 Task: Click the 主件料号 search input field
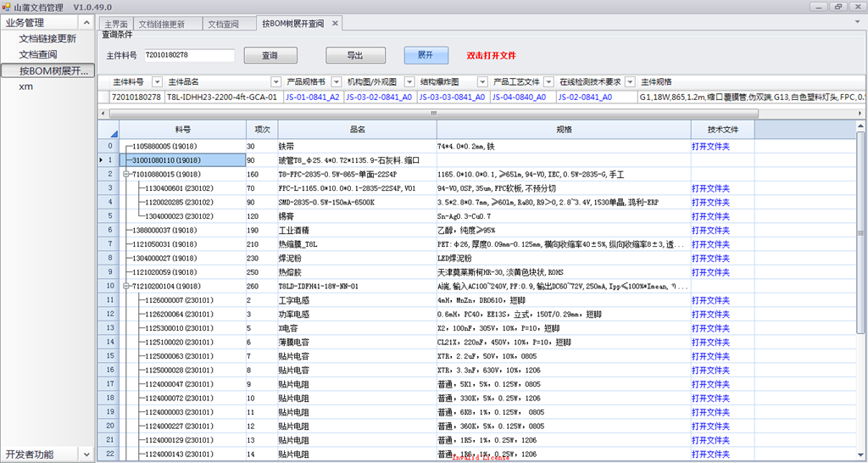pos(188,55)
